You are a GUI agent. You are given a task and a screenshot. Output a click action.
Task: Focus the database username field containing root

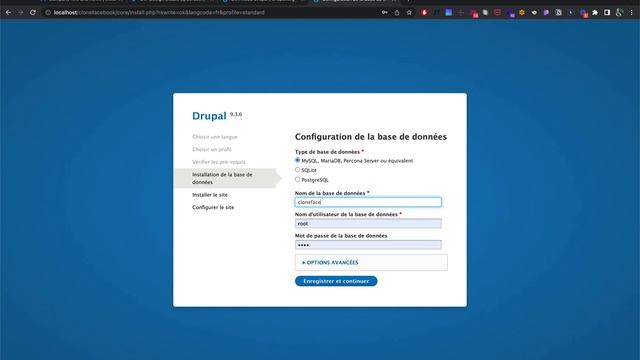[x=368, y=223]
